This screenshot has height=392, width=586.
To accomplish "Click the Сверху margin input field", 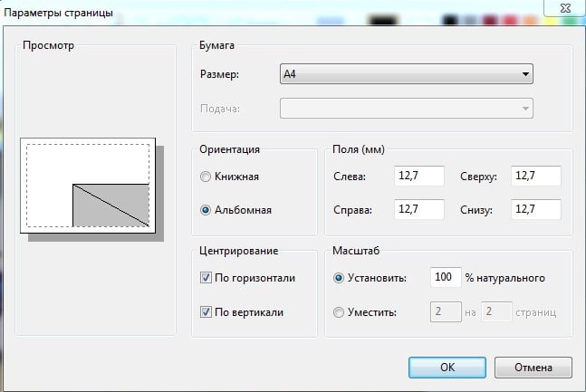I will click(x=536, y=176).
